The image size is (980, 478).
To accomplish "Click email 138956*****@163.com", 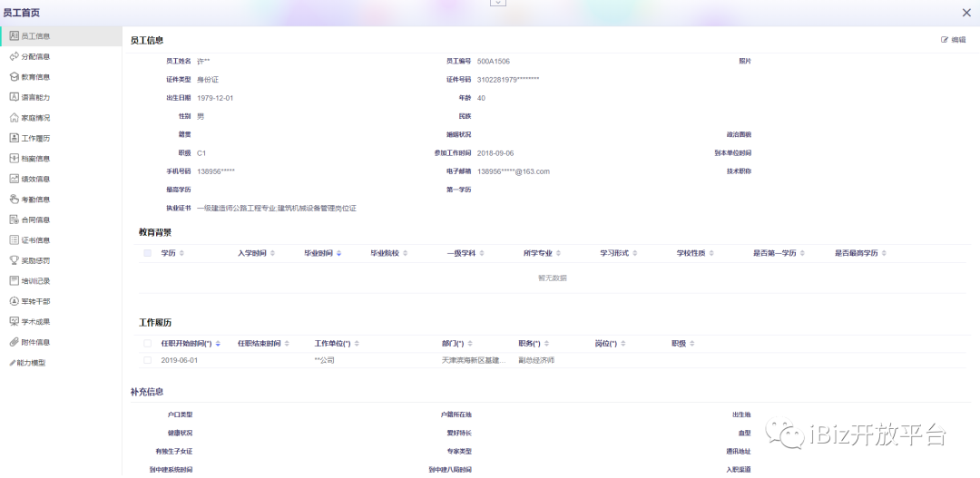I will [x=513, y=171].
